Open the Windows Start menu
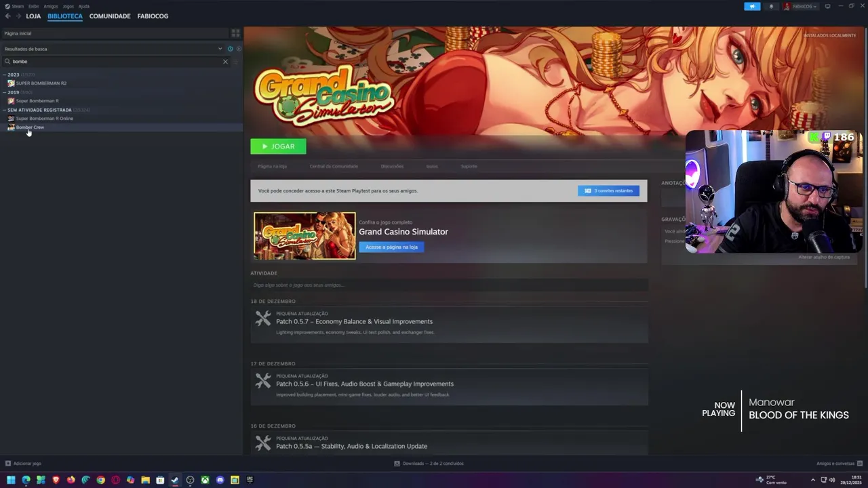The width and height of the screenshot is (868, 488). tap(11, 480)
